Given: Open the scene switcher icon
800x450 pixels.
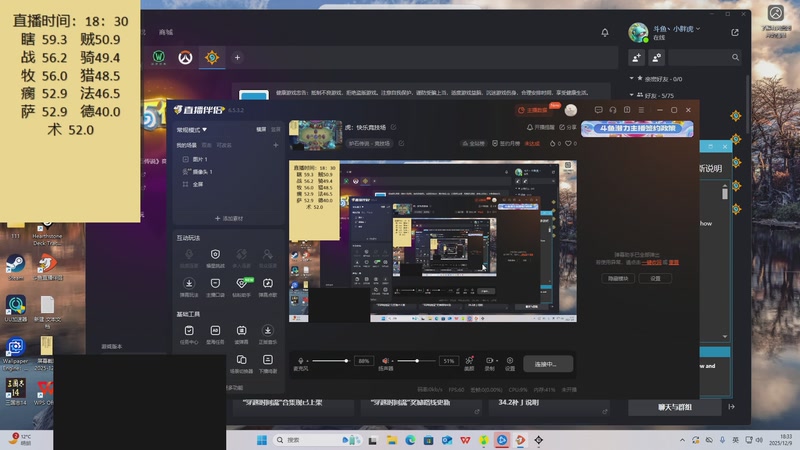Looking at the screenshot, I should [242, 360].
